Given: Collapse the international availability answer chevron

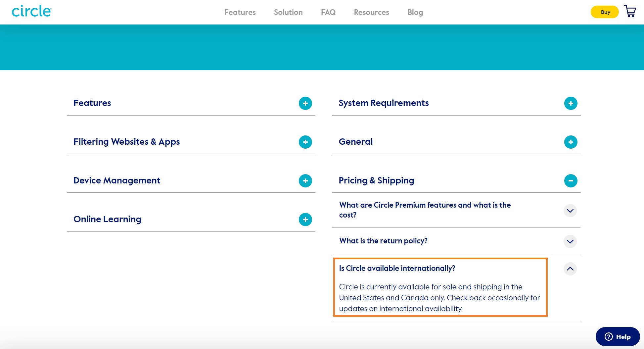Looking at the screenshot, I should coord(570,269).
